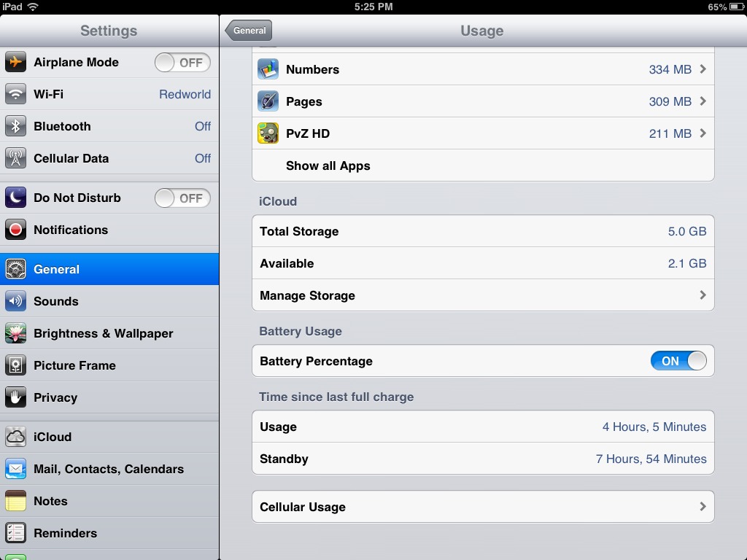Tap the Settings title in sidebar header
This screenshot has height=560, width=747.
click(x=109, y=31)
